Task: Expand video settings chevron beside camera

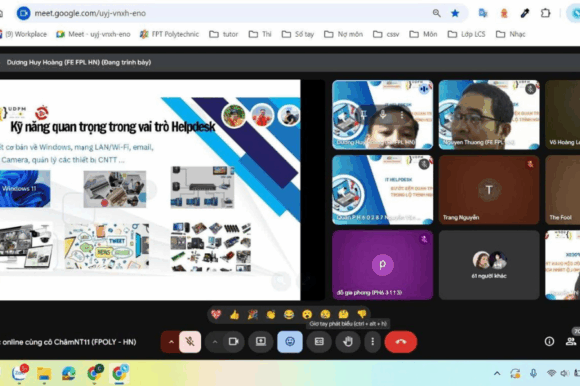Action: pyautogui.click(x=215, y=342)
